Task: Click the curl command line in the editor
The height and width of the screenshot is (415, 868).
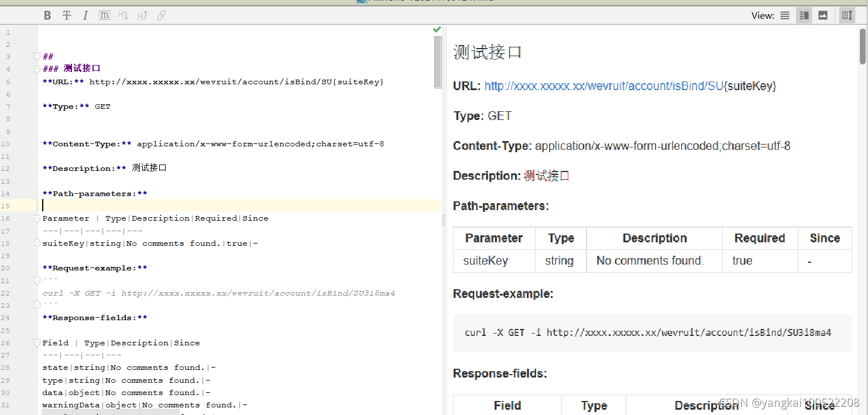Action: (219, 293)
